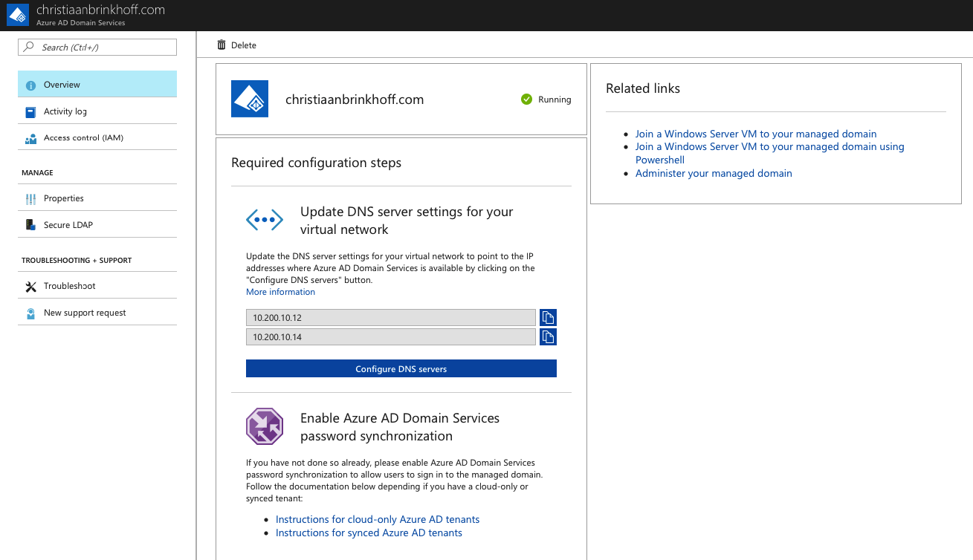
Task: Go to Access control (IAM)
Action: click(97, 137)
